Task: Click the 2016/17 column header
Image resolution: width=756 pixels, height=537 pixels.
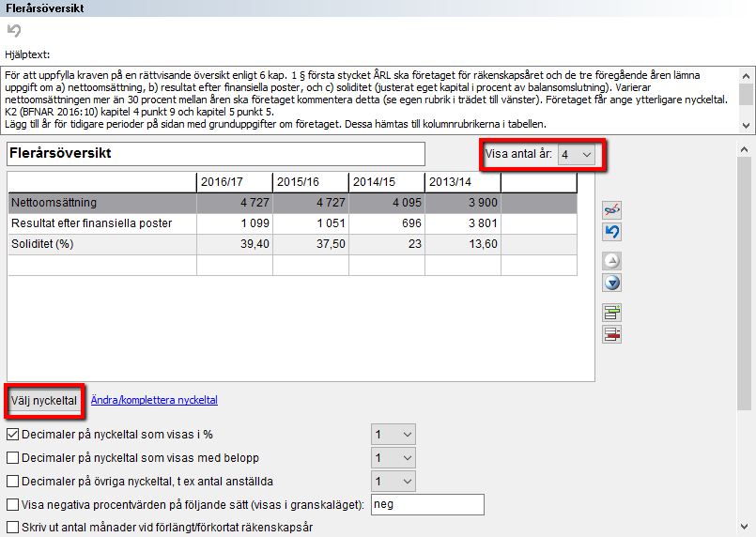Action: click(x=235, y=182)
